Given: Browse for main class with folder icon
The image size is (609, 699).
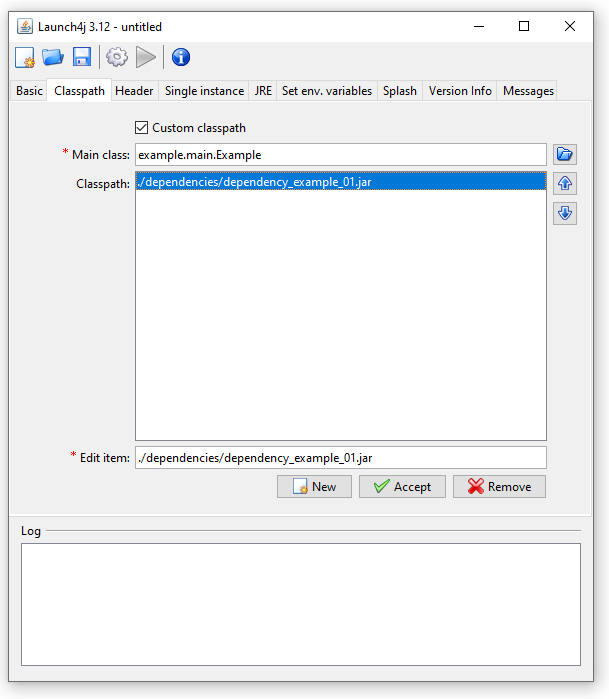Looking at the screenshot, I should coord(565,155).
